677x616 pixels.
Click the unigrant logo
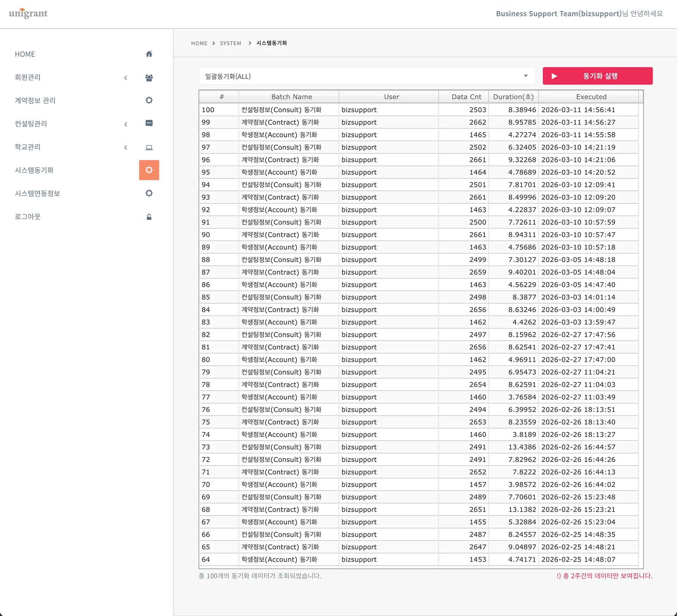(x=28, y=13)
